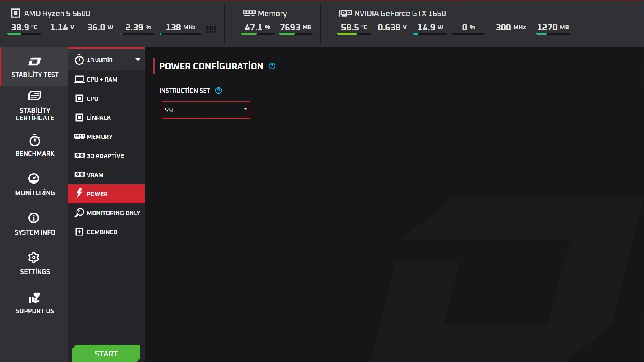644x362 pixels.
Task: Click the CPU temperature value 38.9 °C
Action: click(x=25, y=28)
